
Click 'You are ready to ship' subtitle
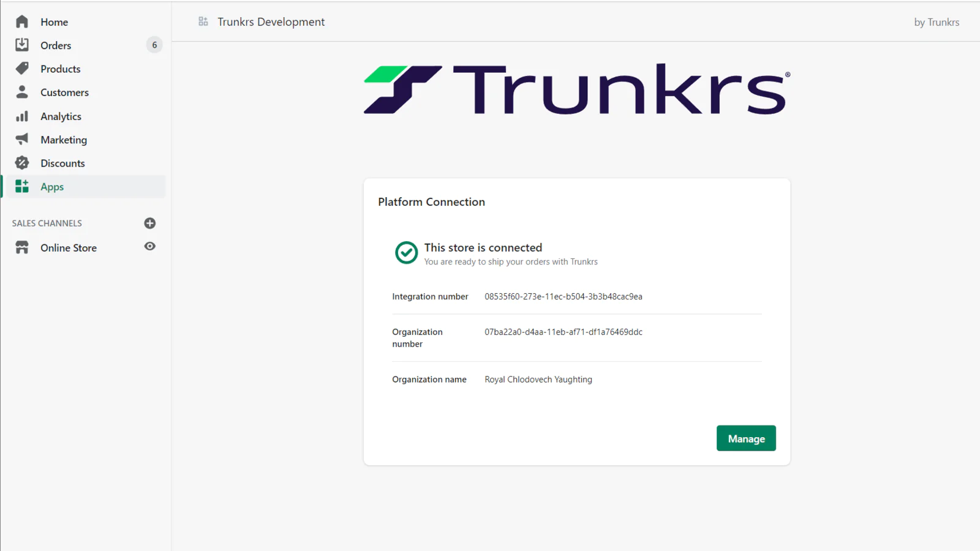coord(511,261)
